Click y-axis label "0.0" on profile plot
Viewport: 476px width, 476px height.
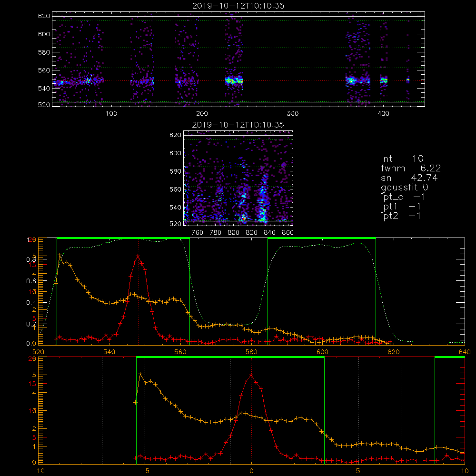click(x=31, y=343)
